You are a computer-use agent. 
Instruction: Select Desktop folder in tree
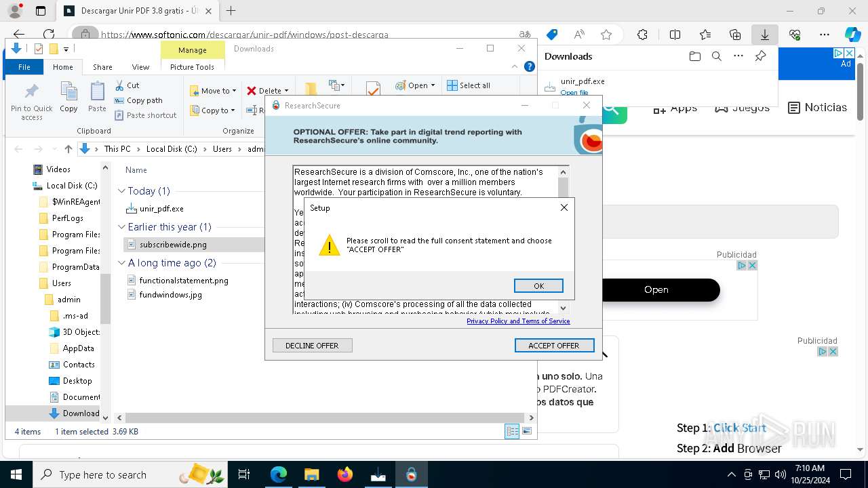pyautogui.click(x=77, y=381)
